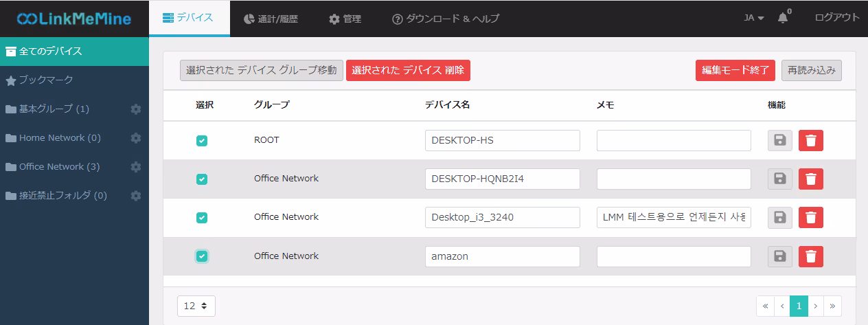This screenshot has width=868, height=325.
Task: Delete the Desktop_i3_3240 device
Action: (811, 218)
